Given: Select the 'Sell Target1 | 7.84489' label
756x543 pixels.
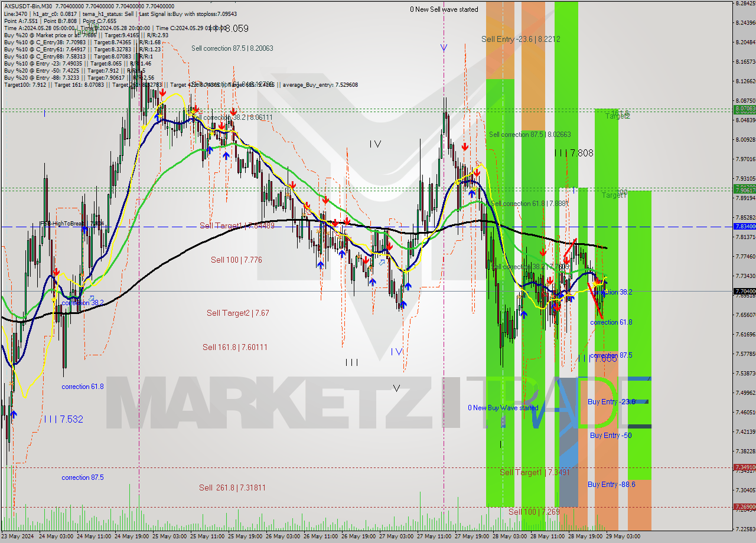Looking at the screenshot, I should pos(237,225).
